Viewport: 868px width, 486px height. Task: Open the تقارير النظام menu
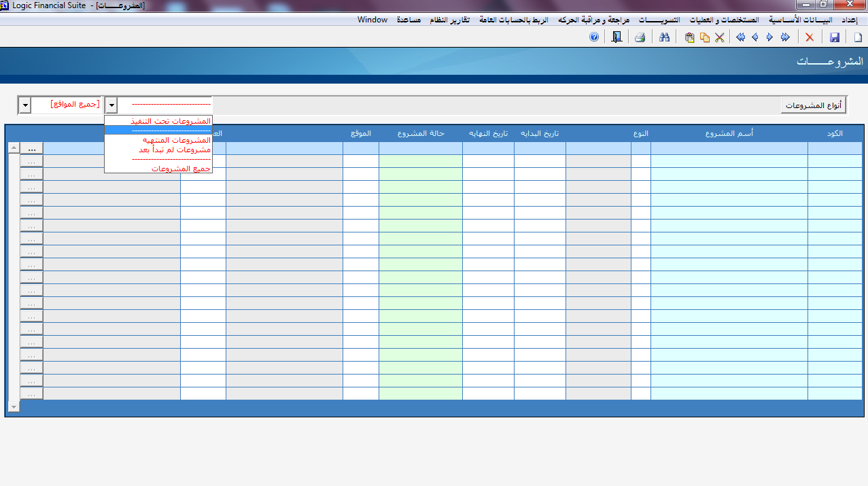[449, 20]
